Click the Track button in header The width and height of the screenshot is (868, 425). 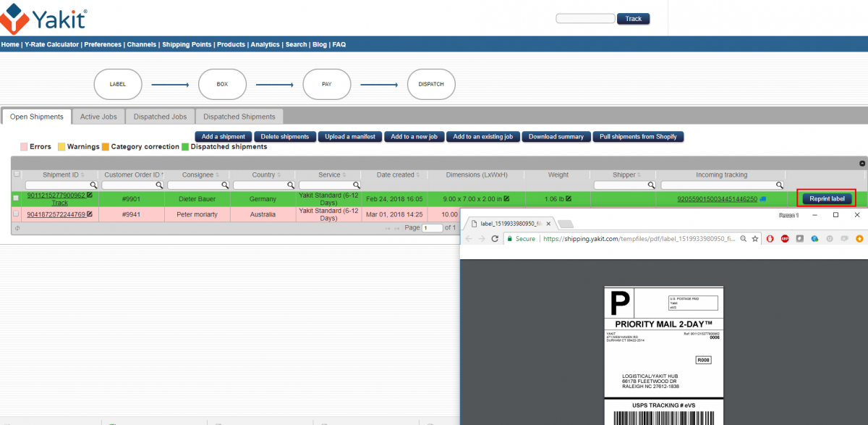click(x=633, y=19)
